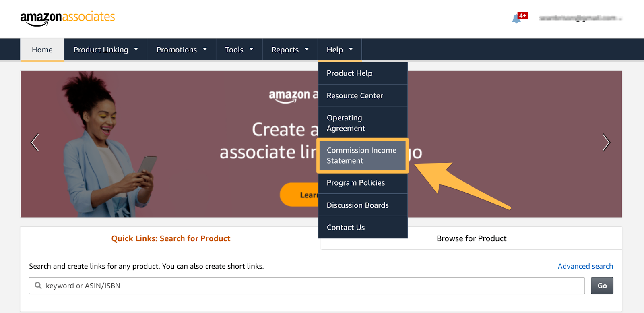Open the notifications bell icon
644x313 pixels.
(516, 19)
